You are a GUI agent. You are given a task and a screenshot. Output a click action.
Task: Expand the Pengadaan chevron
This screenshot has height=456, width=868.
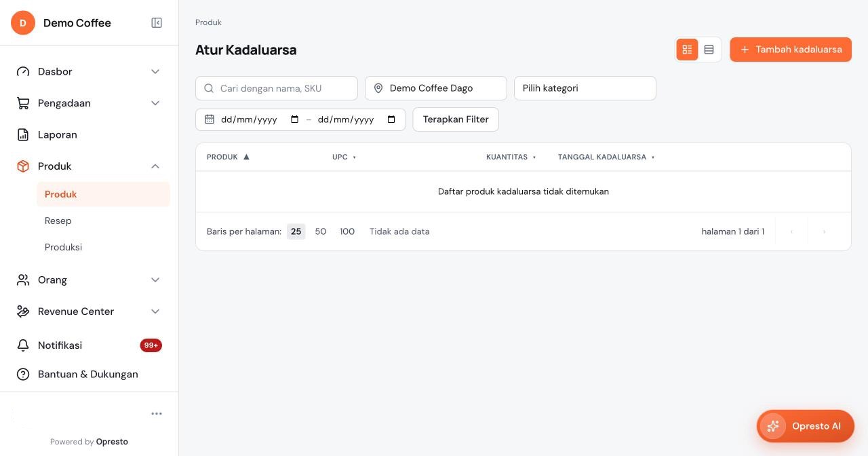[155, 103]
